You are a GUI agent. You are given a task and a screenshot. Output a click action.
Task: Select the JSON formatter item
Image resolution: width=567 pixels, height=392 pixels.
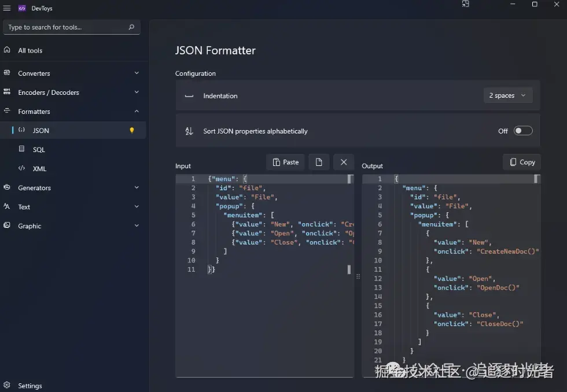(x=73, y=131)
